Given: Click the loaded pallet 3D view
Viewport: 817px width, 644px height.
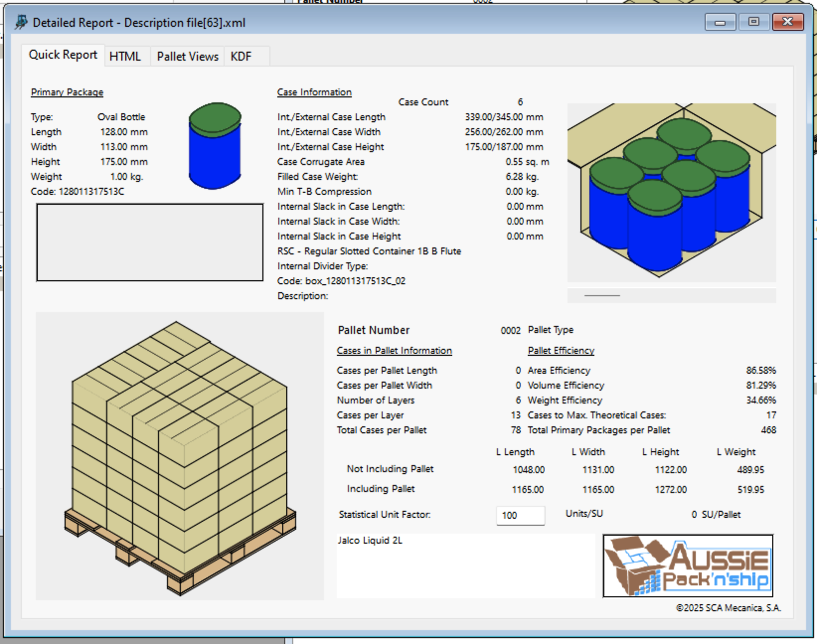Looking at the screenshot, I should pos(180,456).
